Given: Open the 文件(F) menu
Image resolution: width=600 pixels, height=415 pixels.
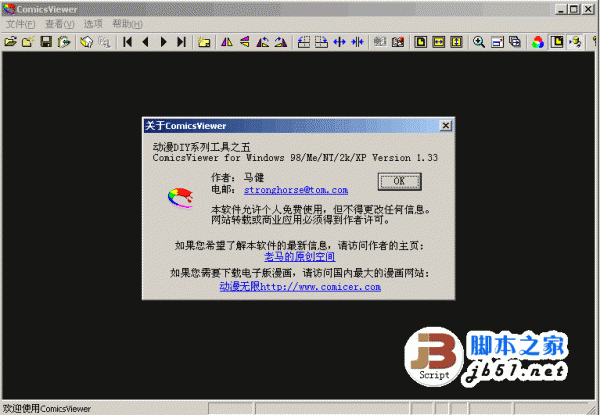Looking at the screenshot, I should (20, 24).
